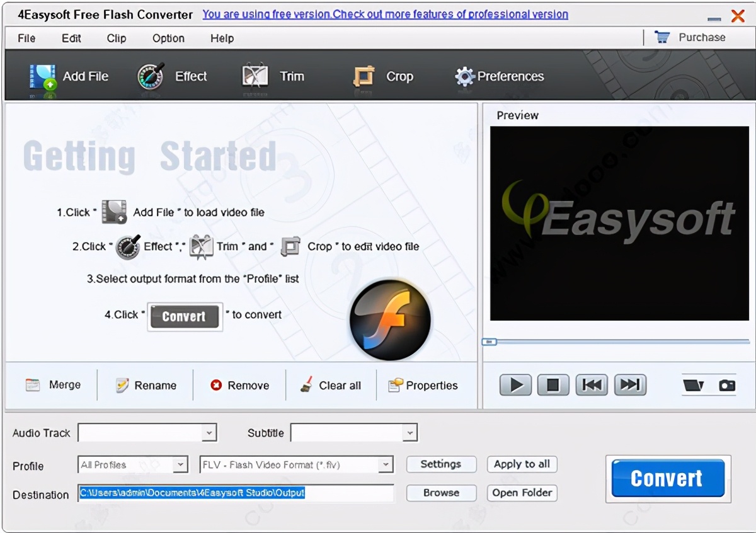
Task: Click the Remove button
Action: 239,386
